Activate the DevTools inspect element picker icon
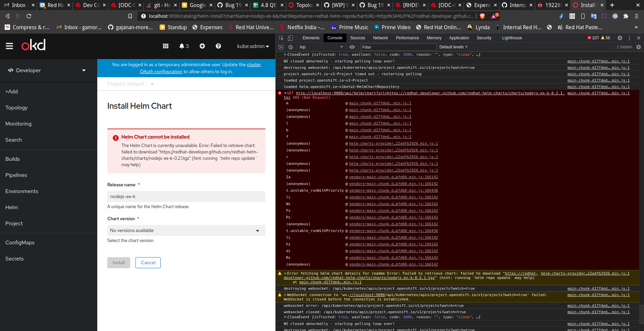This screenshot has height=331, width=644. tap(281, 38)
